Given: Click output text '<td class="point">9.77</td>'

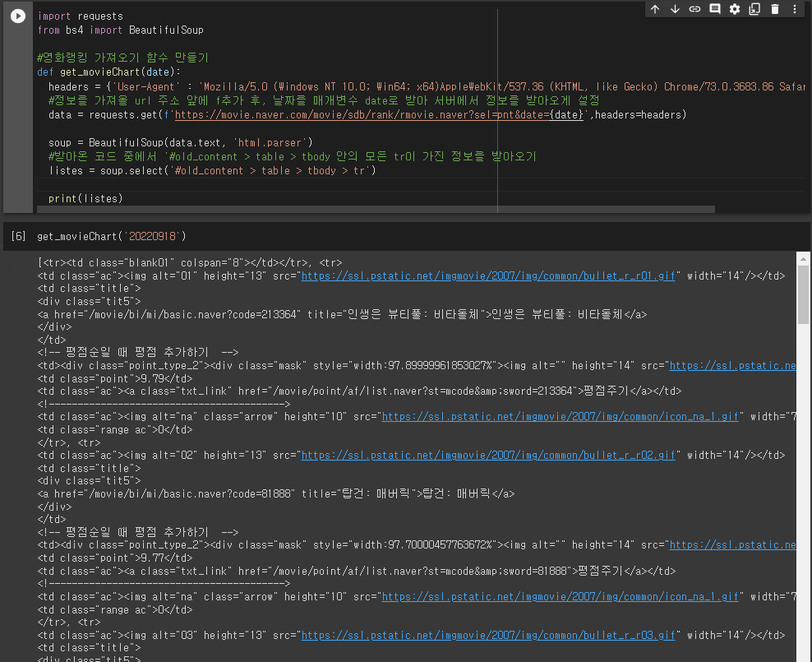Looking at the screenshot, I should 115,558.
